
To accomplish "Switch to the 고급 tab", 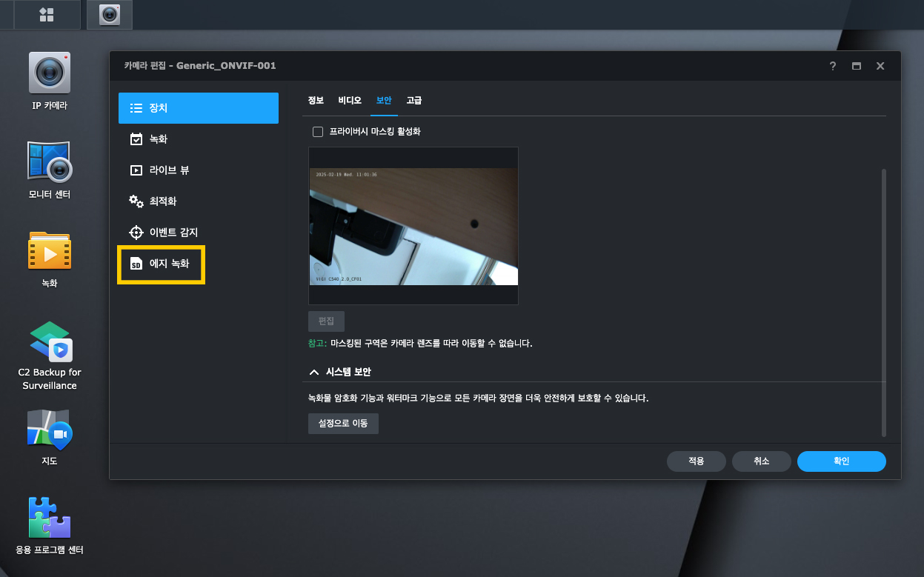I will pyautogui.click(x=413, y=101).
